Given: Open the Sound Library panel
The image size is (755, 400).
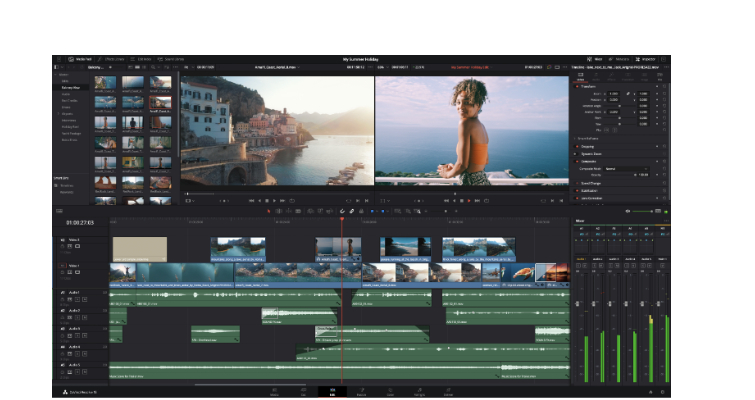Looking at the screenshot, I should click(x=170, y=59).
